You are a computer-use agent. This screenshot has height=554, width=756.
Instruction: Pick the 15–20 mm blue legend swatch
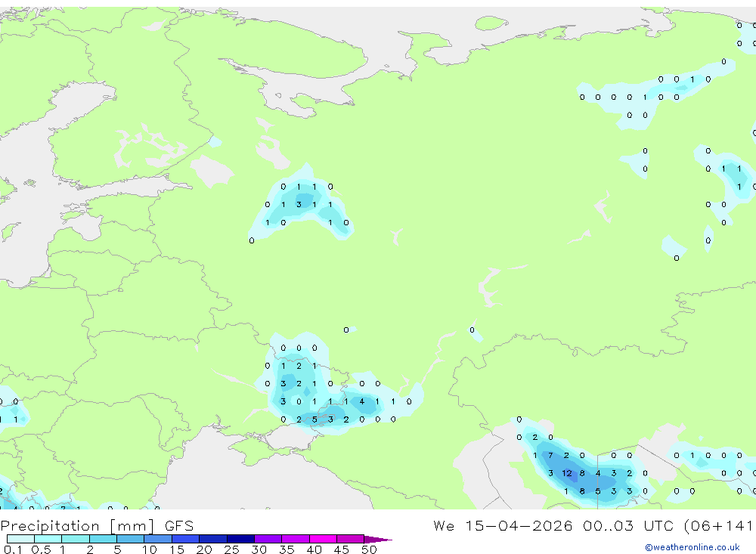coord(186,539)
